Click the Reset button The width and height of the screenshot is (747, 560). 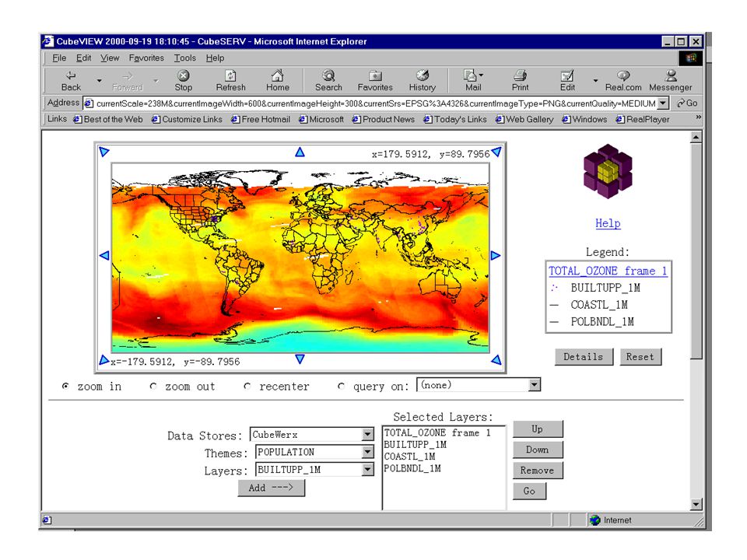click(640, 357)
